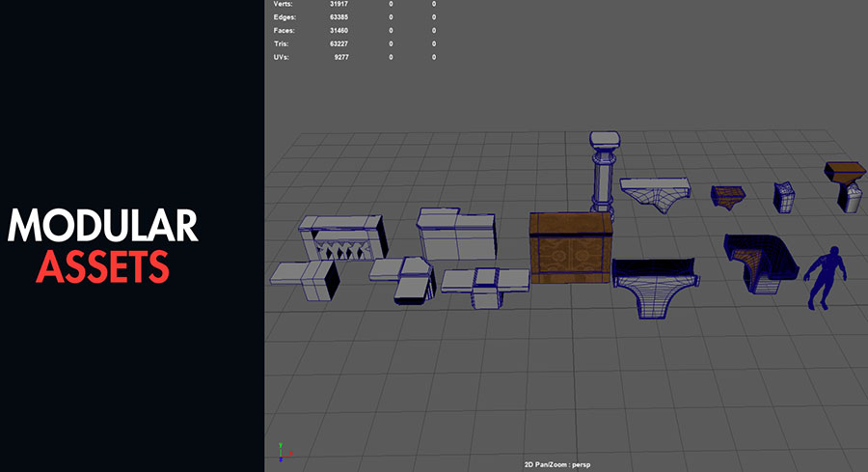Select the dark corner curved molding piece
The image size is (868, 472).
761,264
